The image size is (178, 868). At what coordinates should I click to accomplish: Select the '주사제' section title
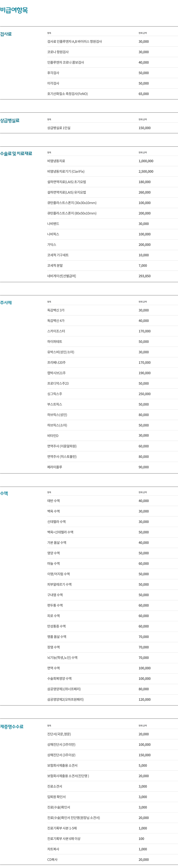[6, 303]
